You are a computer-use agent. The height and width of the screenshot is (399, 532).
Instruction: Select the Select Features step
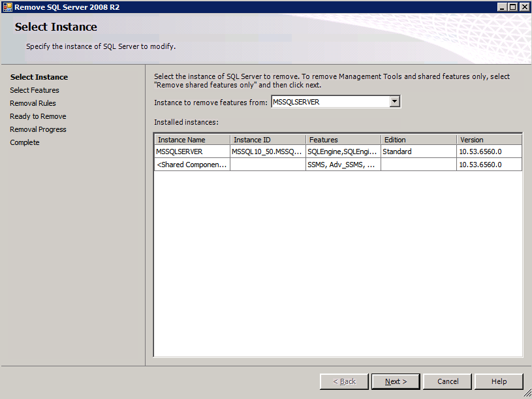click(34, 90)
